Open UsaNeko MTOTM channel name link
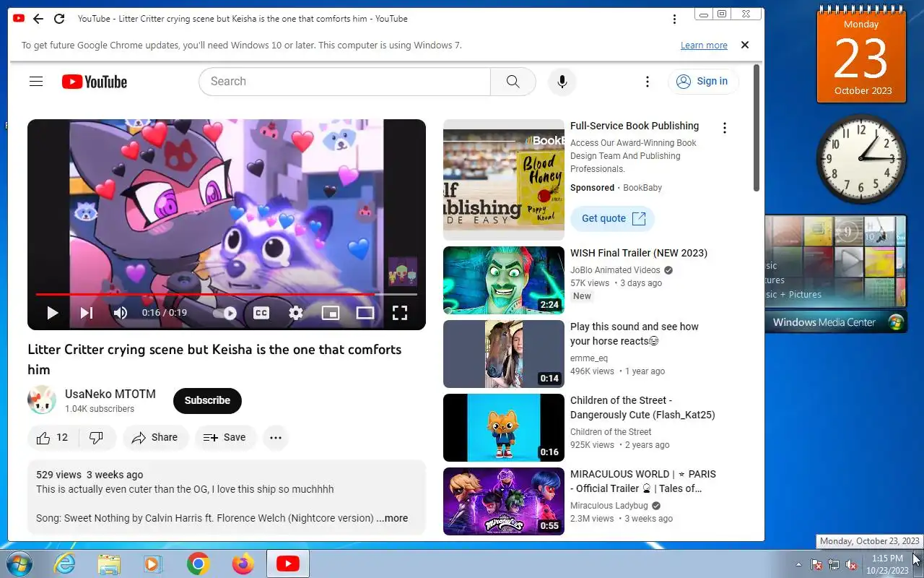This screenshot has height=578, width=924. (110, 394)
